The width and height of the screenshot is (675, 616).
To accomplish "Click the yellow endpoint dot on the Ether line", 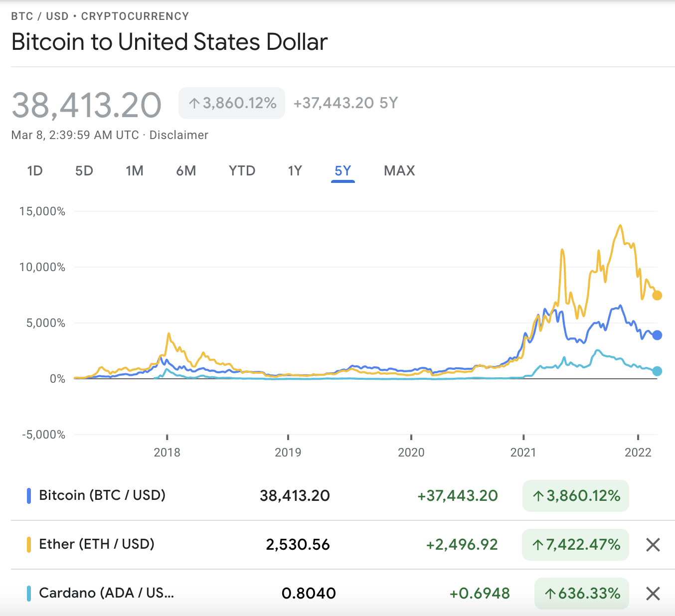I will (657, 295).
